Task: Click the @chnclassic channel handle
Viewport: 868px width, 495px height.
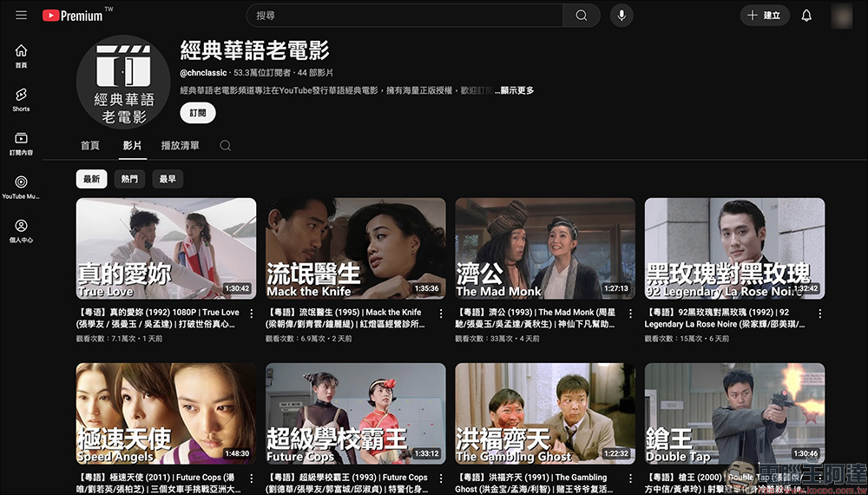Action: pos(203,73)
